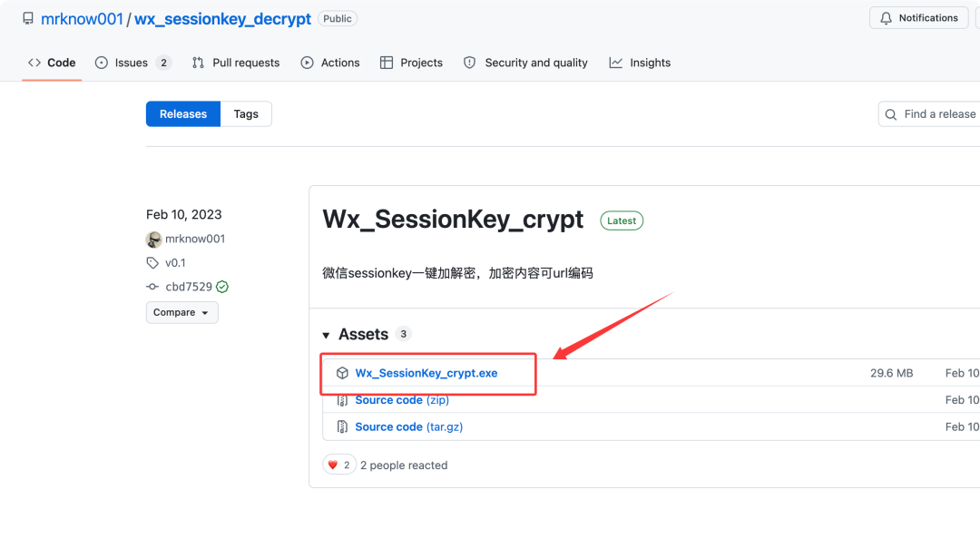The image size is (980, 539).
Task: Open the Wx_SessionKey_crypt release title
Action: (x=453, y=220)
